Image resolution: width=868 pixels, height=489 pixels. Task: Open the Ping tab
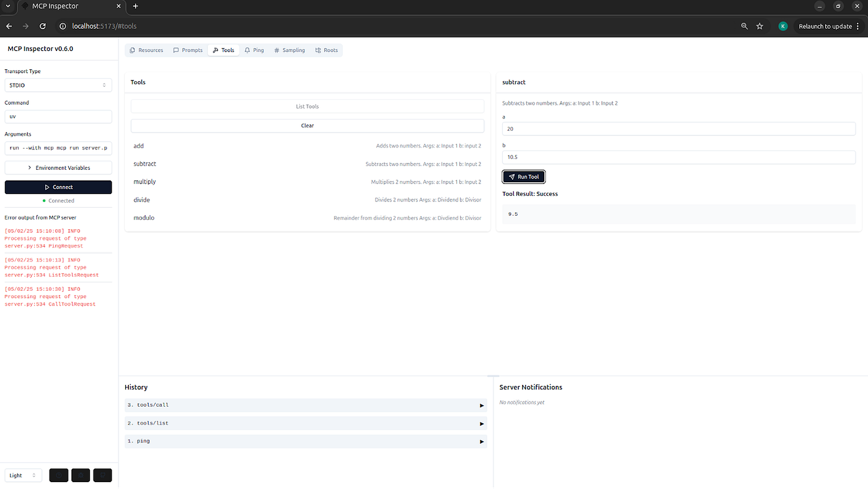pos(254,50)
